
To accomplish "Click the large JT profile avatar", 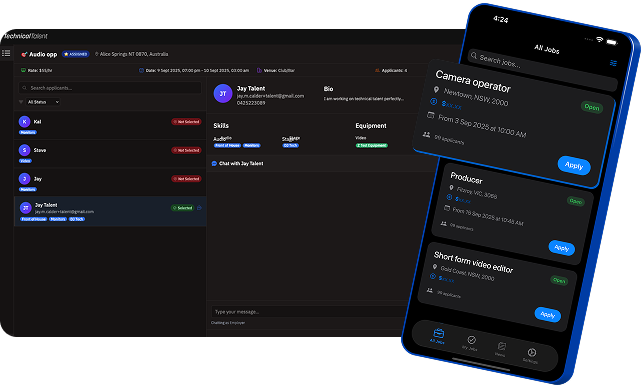I will (223, 94).
